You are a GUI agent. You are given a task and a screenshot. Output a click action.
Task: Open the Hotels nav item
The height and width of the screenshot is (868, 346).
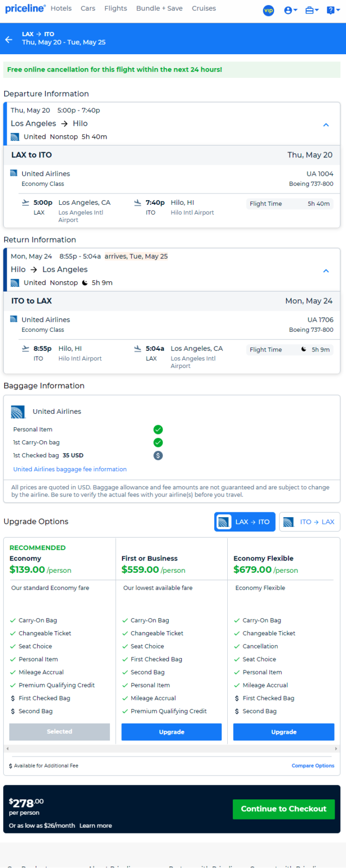[61, 8]
